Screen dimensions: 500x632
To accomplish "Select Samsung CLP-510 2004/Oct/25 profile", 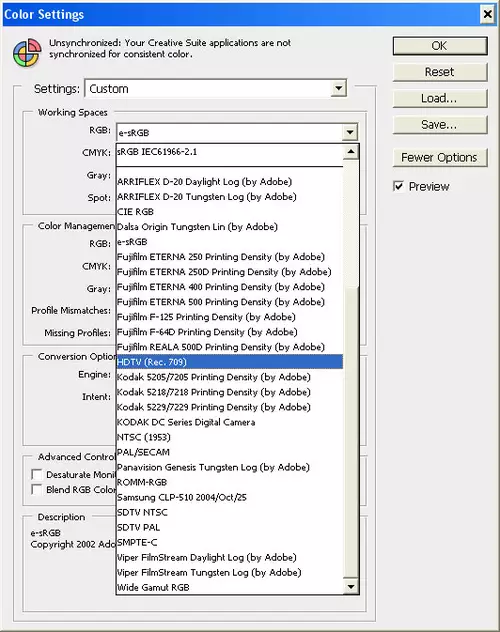I will pos(230,497).
